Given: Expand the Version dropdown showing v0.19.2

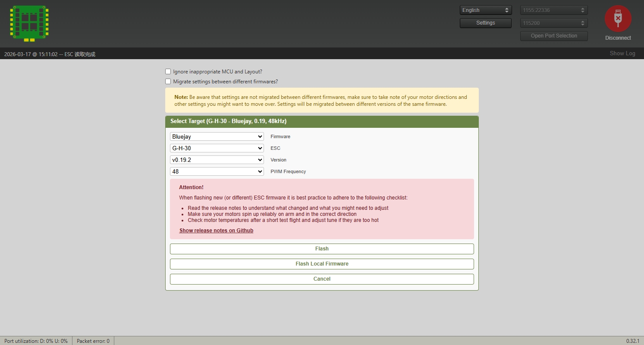Looking at the screenshot, I should 217,160.
